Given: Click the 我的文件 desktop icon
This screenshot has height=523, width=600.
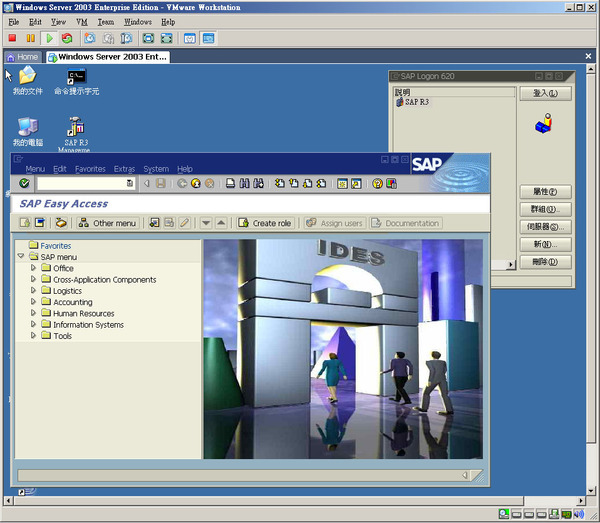Looking at the screenshot, I should click(x=28, y=81).
